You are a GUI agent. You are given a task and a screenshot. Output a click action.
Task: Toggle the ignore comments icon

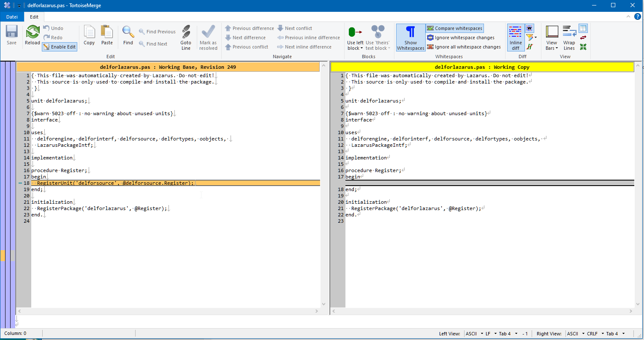pyautogui.click(x=530, y=47)
